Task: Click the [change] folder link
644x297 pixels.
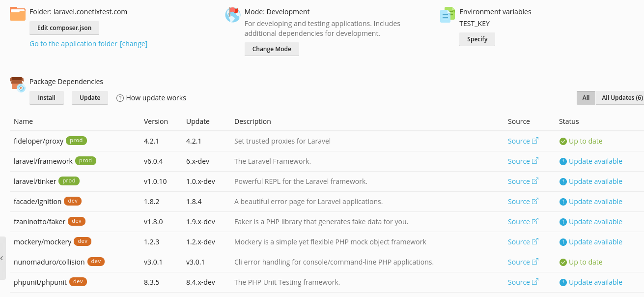Action: click(x=134, y=44)
